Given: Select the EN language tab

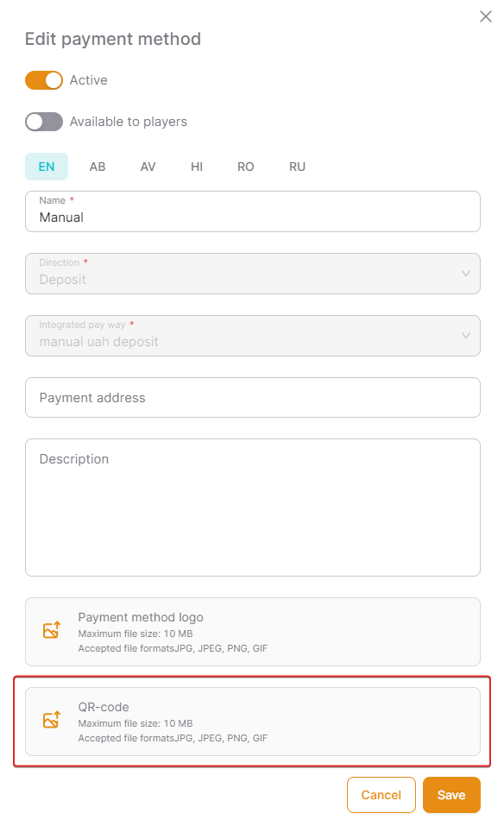Looking at the screenshot, I should (47, 167).
